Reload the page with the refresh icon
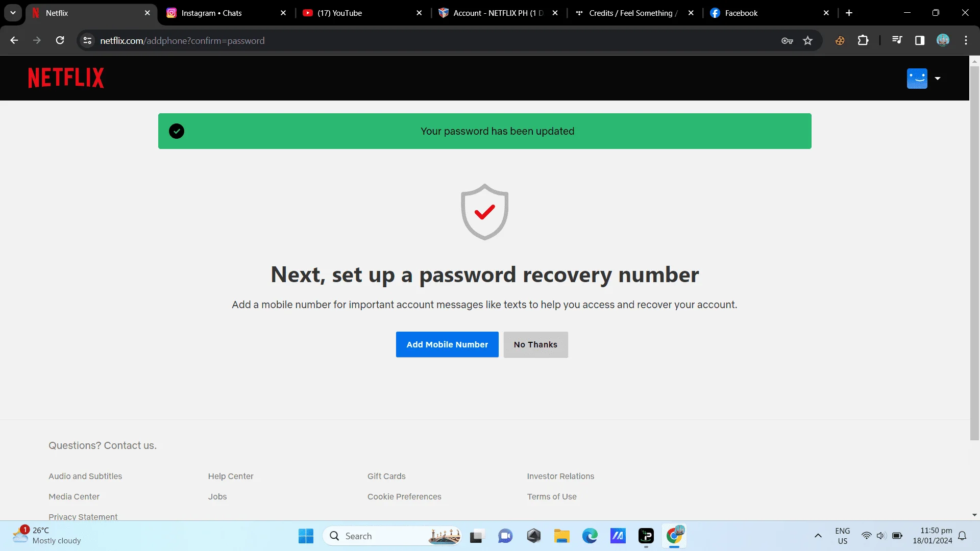The image size is (980, 551). click(60, 40)
